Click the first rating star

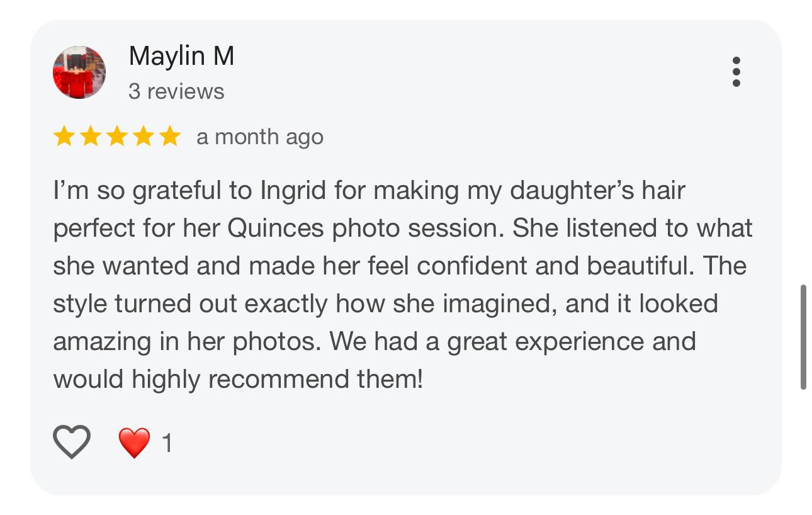(x=64, y=137)
